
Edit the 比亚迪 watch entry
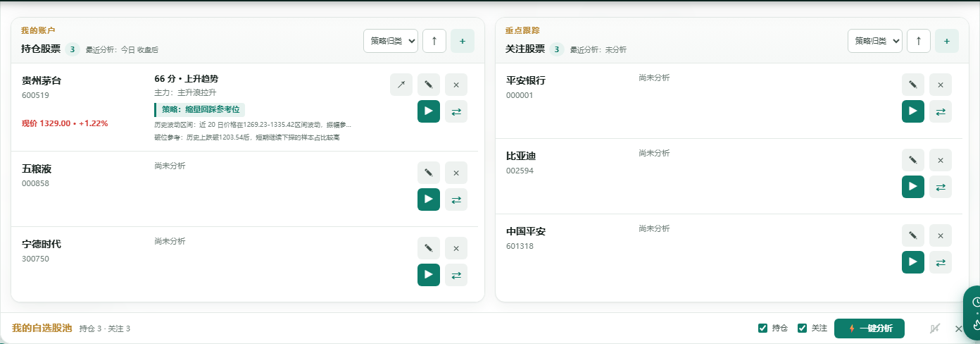click(913, 160)
